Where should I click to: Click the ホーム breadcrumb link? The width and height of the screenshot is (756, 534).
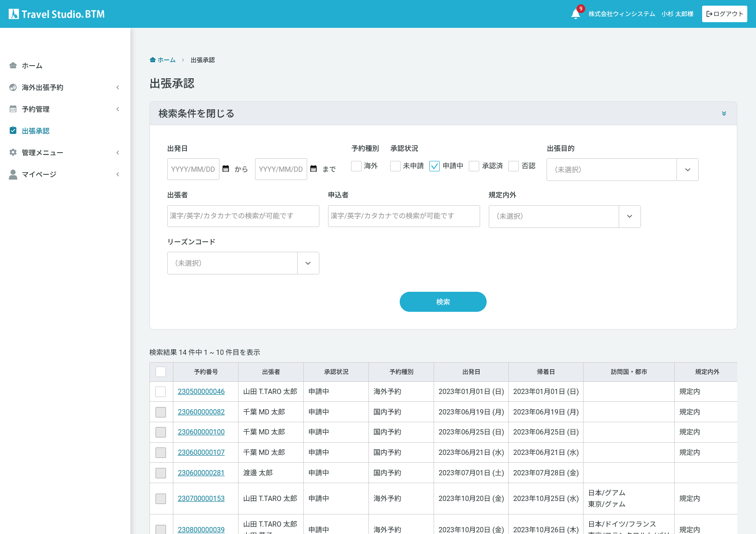tap(166, 60)
